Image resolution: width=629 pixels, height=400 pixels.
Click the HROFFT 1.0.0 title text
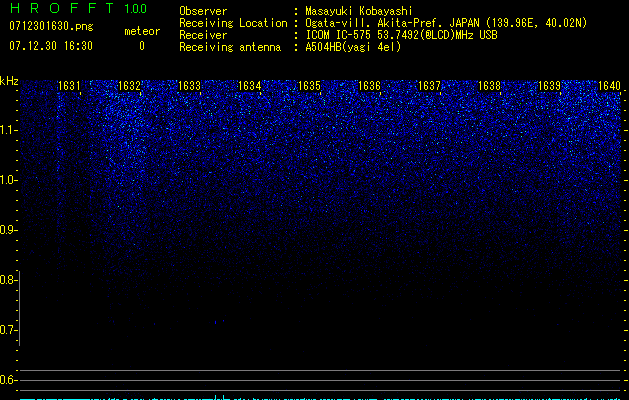point(78,8)
